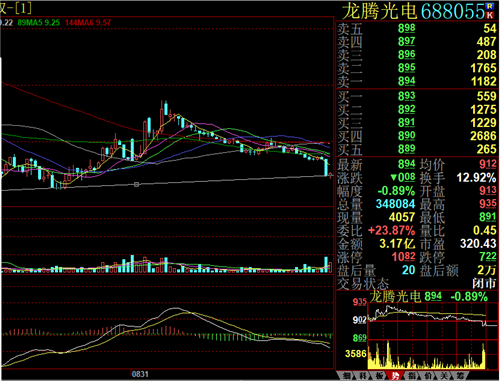
Task: Click mini chart title 龙腾光电 894 -0.89%
Action: pyautogui.click(x=429, y=296)
